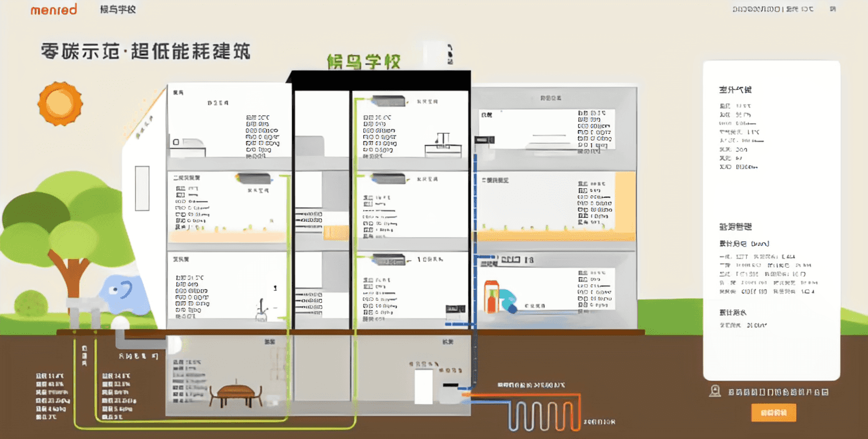The image size is (868, 439).
Task: Click the data readout in first-floor left room
Action: pyautogui.click(x=192, y=297)
